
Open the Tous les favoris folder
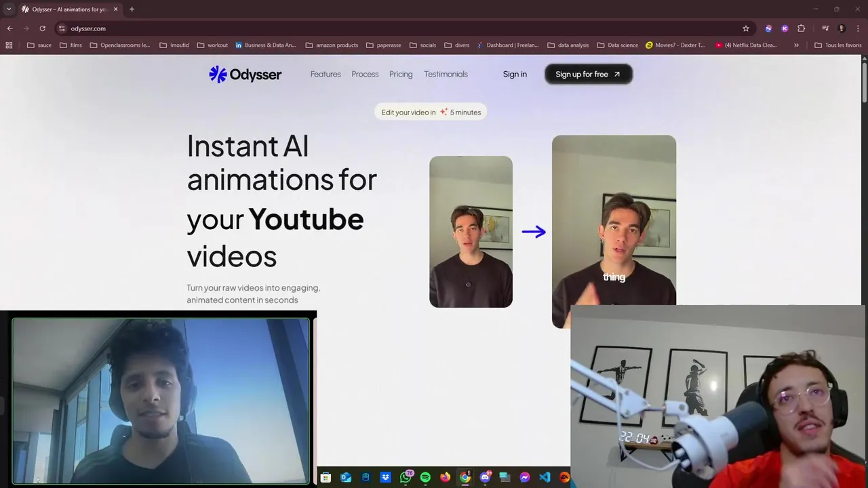click(837, 45)
